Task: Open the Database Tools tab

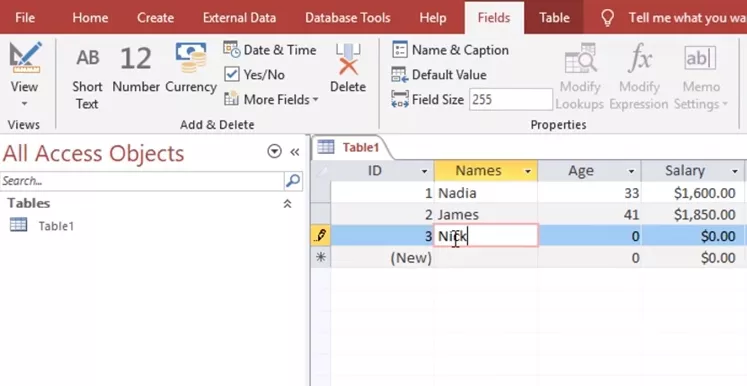Action: click(348, 18)
